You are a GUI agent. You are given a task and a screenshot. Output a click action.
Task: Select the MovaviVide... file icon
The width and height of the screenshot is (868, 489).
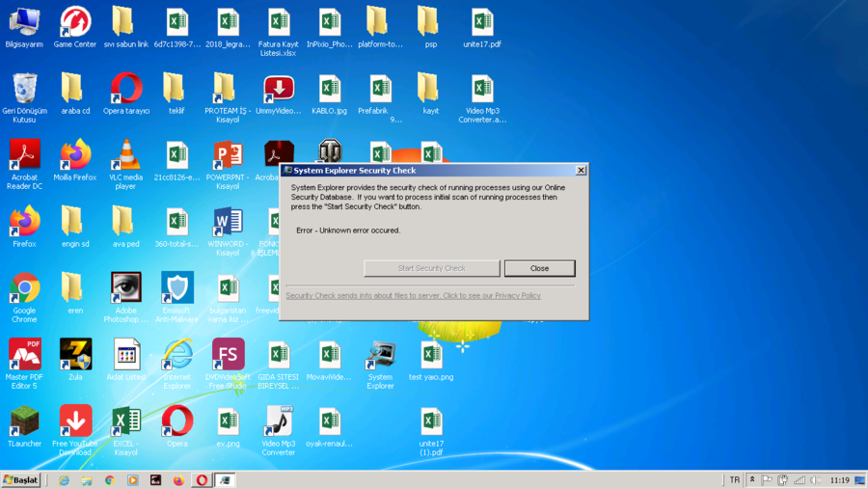point(330,360)
